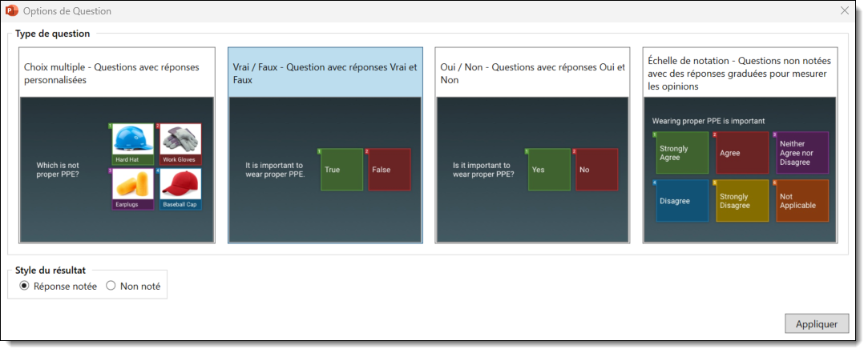Pick the Earplugs image tile
This screenshot has height=353, width=868.
click(132, 189)
